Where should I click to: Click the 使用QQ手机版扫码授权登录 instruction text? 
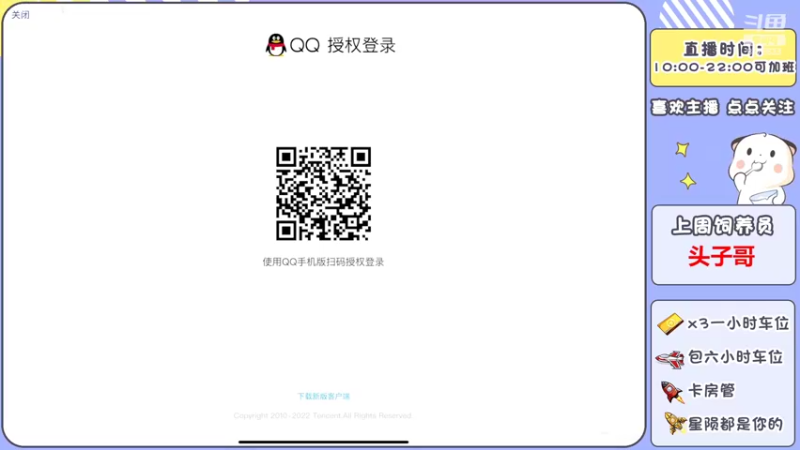click(x=323, y=262)
